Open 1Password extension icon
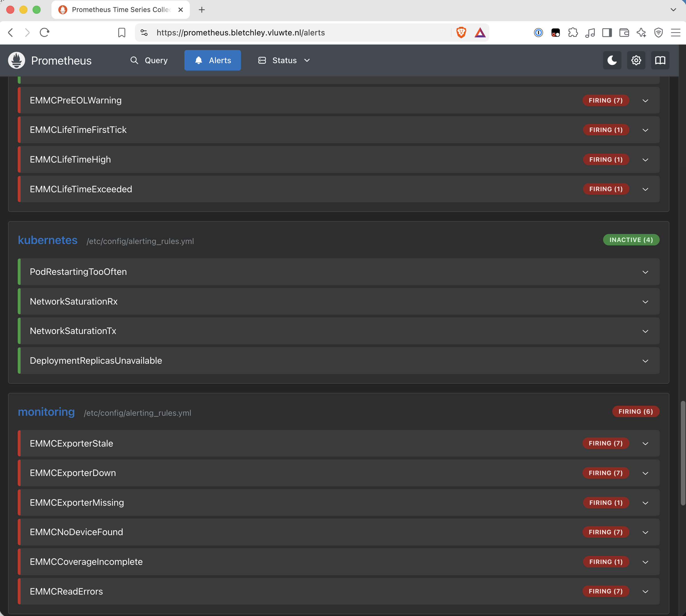The image size is (686, 616). pos(539,33)
